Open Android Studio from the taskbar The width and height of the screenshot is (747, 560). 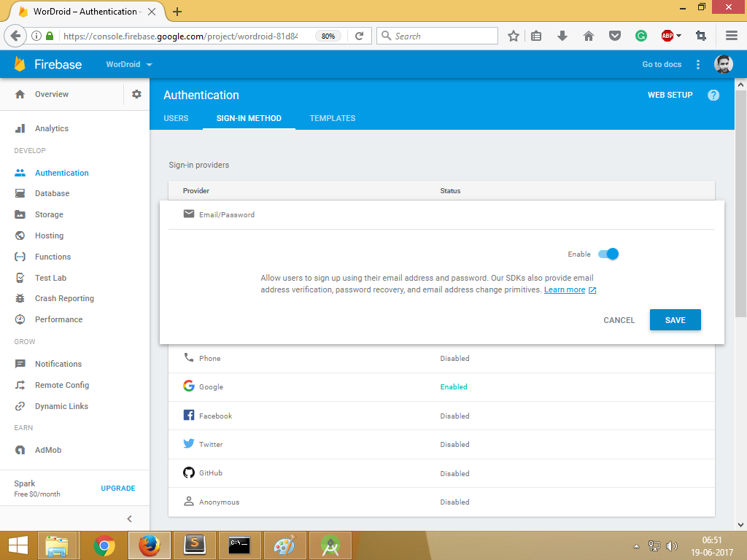click(x=330, y=545)
